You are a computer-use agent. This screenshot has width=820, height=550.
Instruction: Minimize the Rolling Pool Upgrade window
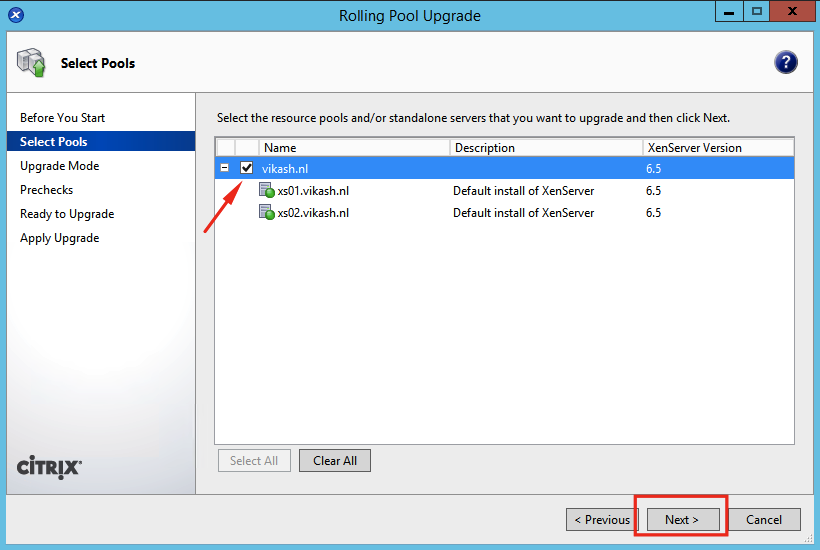coord(729,12)
